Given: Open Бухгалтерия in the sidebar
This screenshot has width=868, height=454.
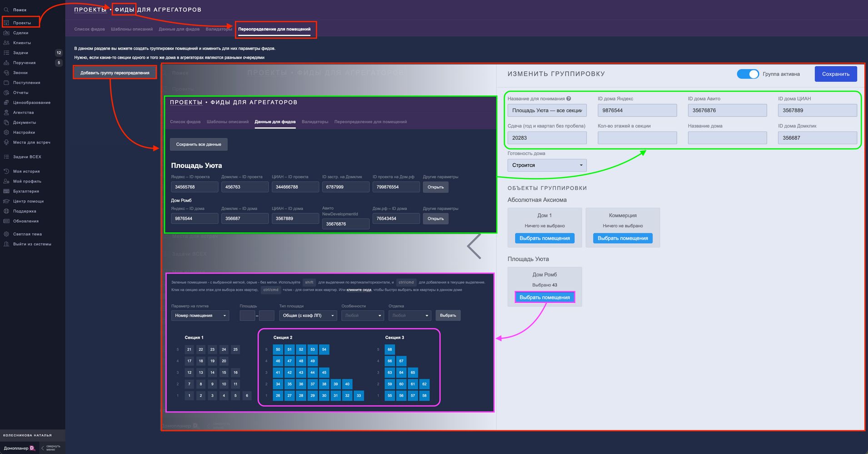Looking at the screenshot, I should (x=6, y=191).
